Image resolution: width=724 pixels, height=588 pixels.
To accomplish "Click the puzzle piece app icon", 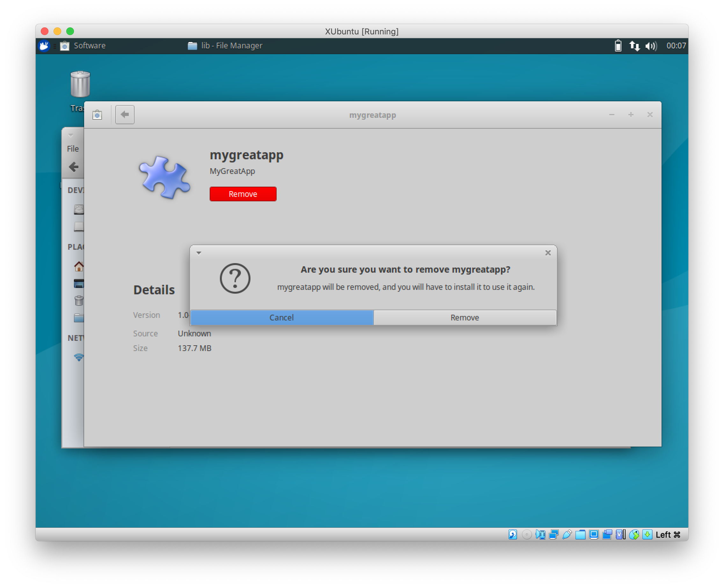I will click(164, 177).
